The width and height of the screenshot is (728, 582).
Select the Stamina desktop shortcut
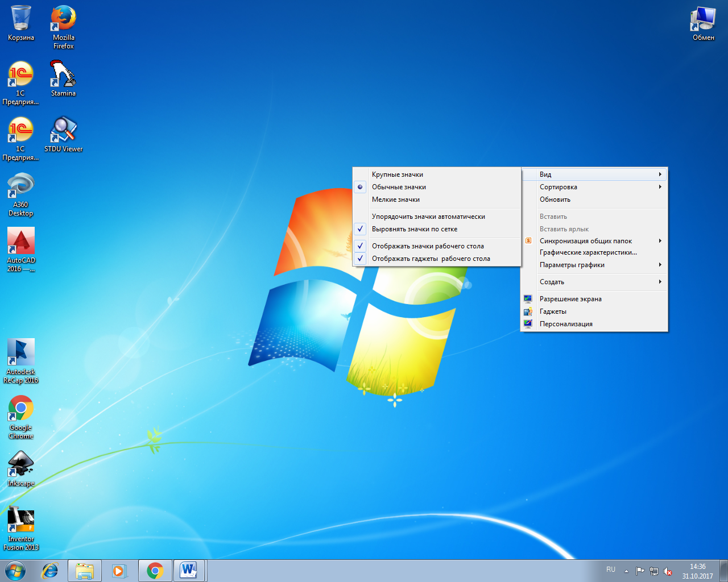(x=63, y=78)
